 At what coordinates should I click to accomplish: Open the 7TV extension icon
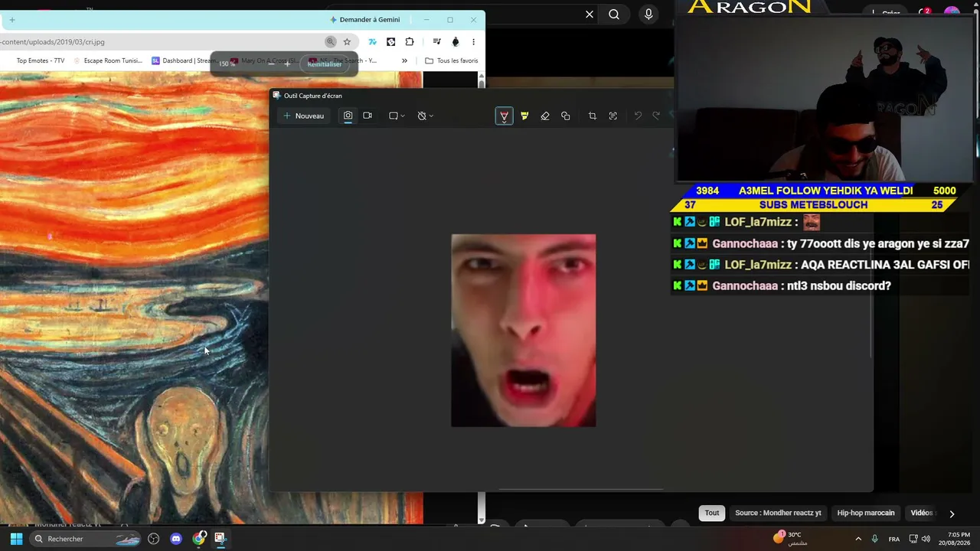pyautogui.click(x=372, y=42)
